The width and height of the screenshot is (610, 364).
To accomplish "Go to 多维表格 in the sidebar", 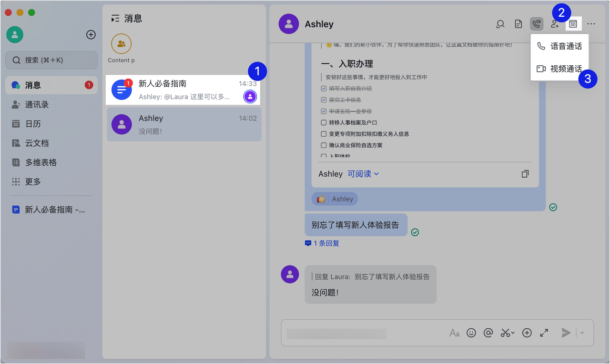I will (51, 162).
